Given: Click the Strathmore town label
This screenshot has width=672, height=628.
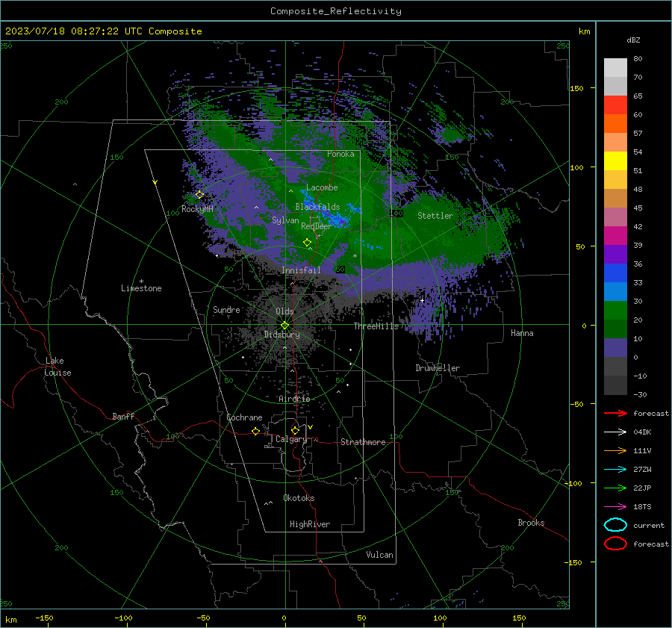Looking at the screenshot, I should [363, 442].
